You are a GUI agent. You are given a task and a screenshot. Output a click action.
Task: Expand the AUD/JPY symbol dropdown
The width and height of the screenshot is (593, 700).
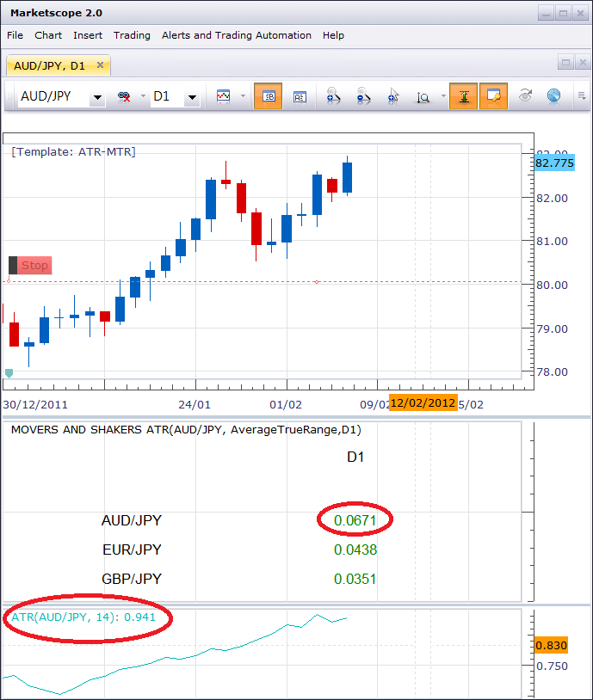[97, 97]
